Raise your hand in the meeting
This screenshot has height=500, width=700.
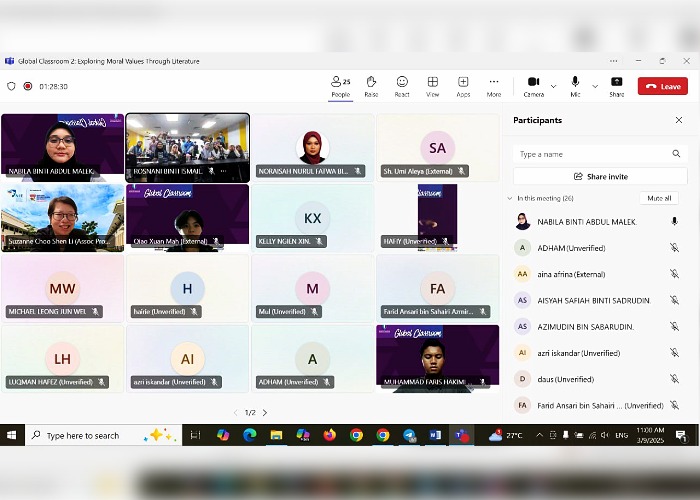[x=371, y=86]
